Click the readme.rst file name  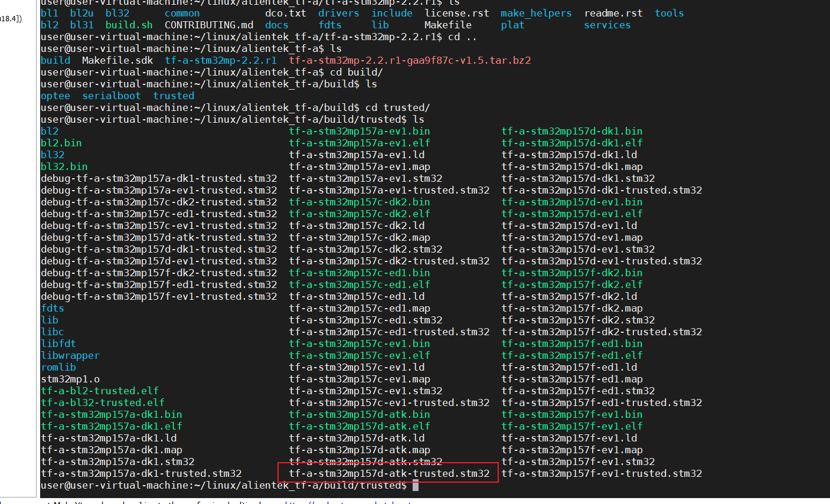[613, 13]
